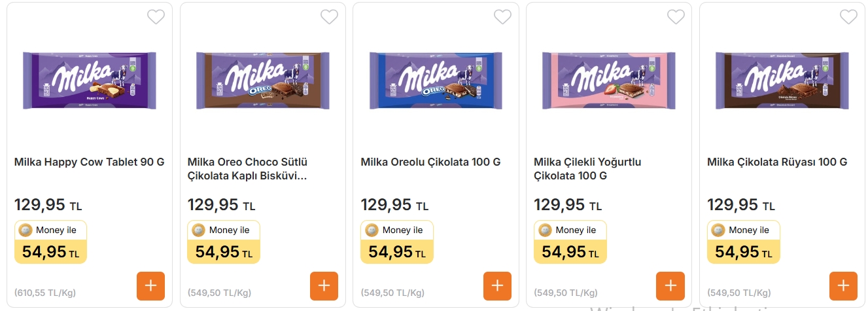This screenshot has height=311, width=868.
Task: Open Milka Çilekli Yoğurtlu Çikolata title link
Action: (587, 169)
